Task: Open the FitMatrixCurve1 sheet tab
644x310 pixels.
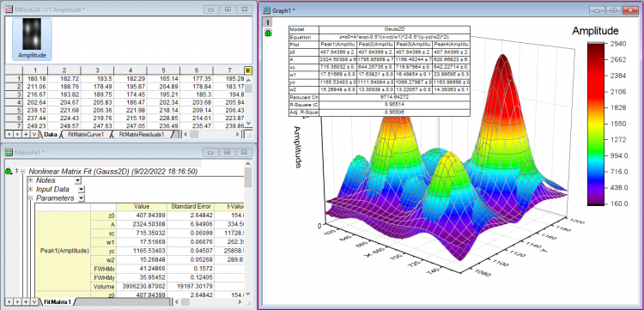Action: pos(85,134)
